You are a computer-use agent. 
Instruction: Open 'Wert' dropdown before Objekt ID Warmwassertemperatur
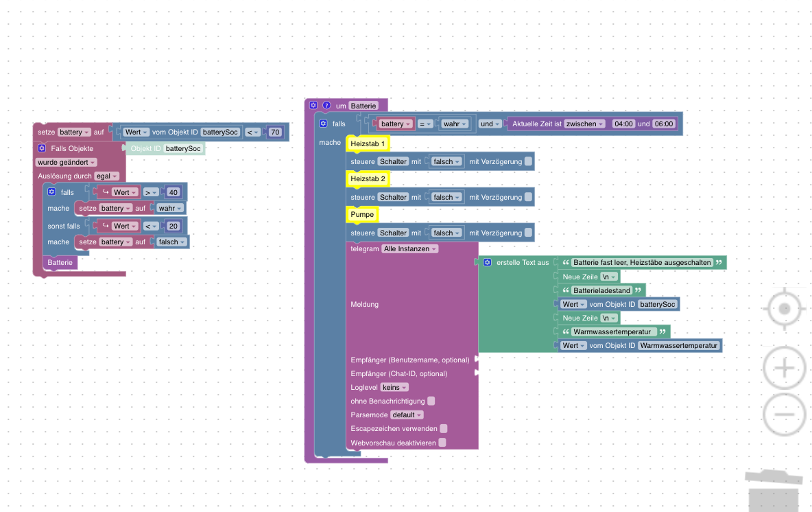click(574, 346)
